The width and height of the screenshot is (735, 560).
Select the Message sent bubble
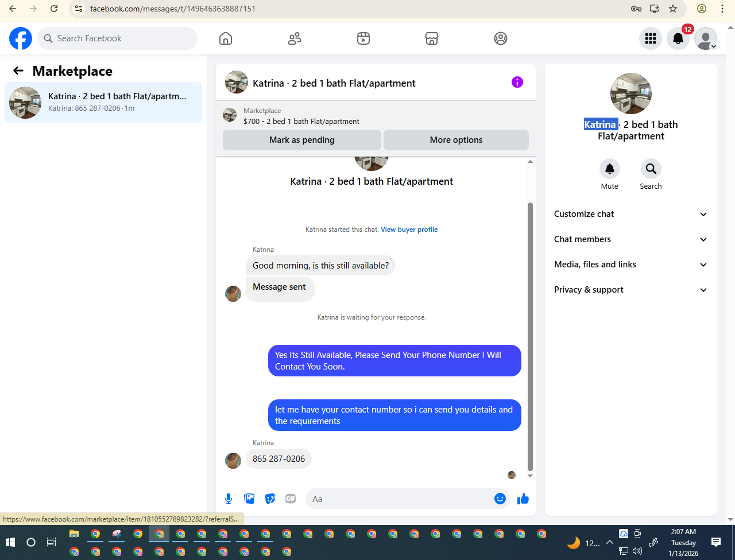pos(280,289)
